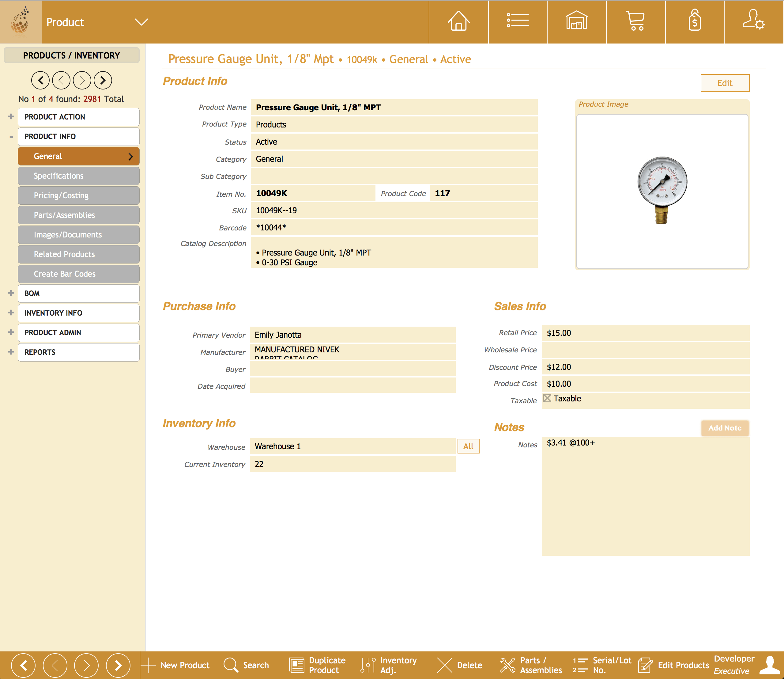Open the Product module dropdown chevron

141,22
